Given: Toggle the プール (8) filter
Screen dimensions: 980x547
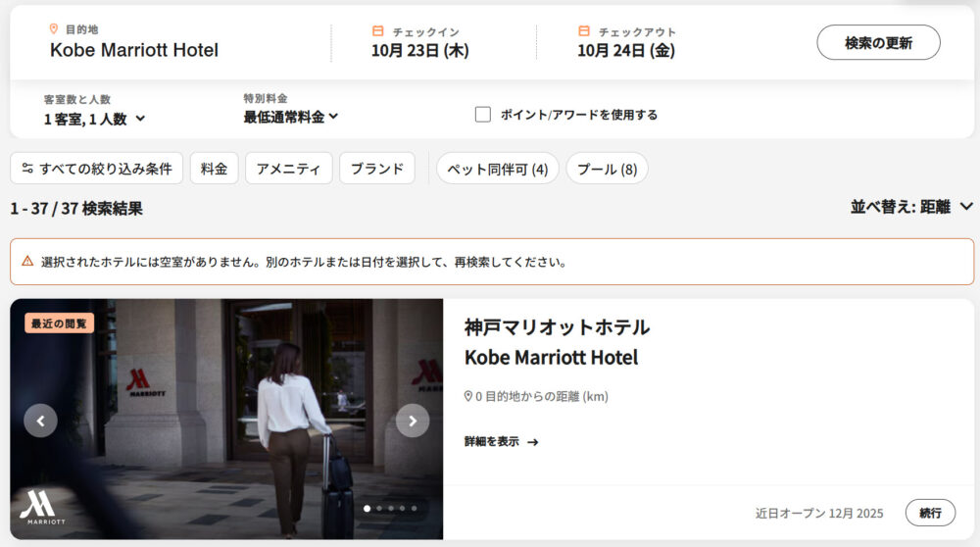Looking at the screenshot, I should [607, 169].
